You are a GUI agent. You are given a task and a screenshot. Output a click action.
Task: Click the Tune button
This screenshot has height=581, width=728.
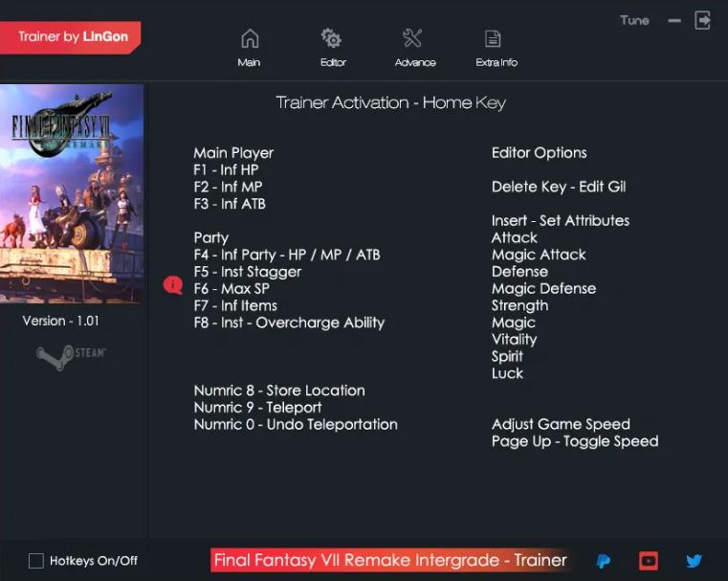(634, 20)
